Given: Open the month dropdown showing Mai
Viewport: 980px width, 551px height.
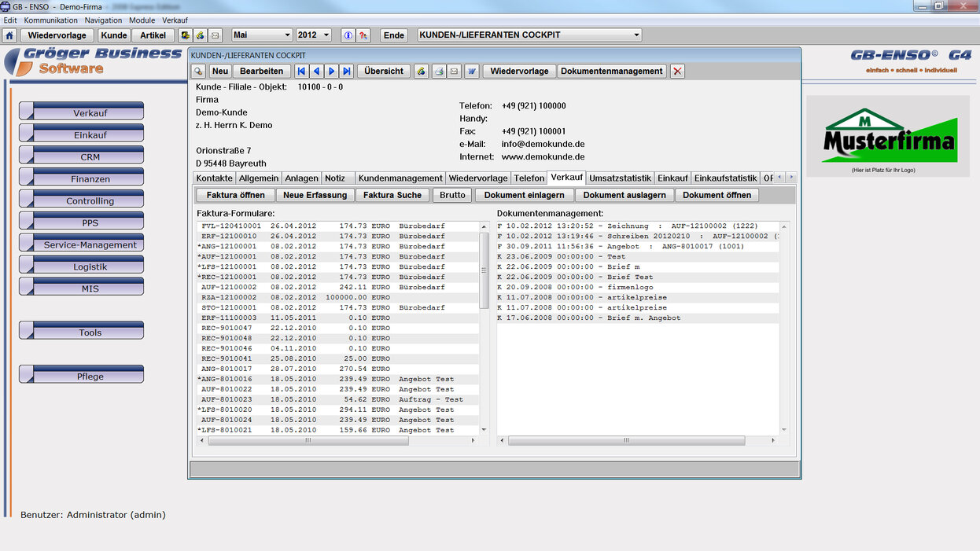Looking at the screenshot, I should click(x=262, y=35).
